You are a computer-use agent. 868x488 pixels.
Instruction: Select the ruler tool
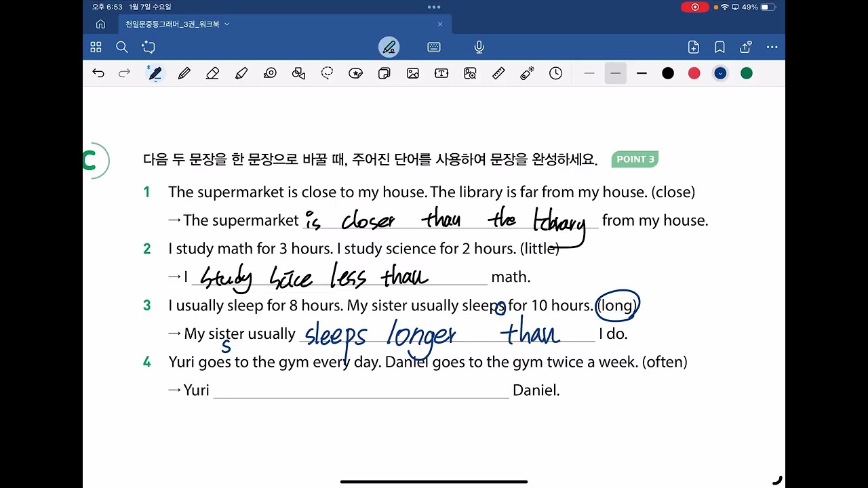coord(498,73)
